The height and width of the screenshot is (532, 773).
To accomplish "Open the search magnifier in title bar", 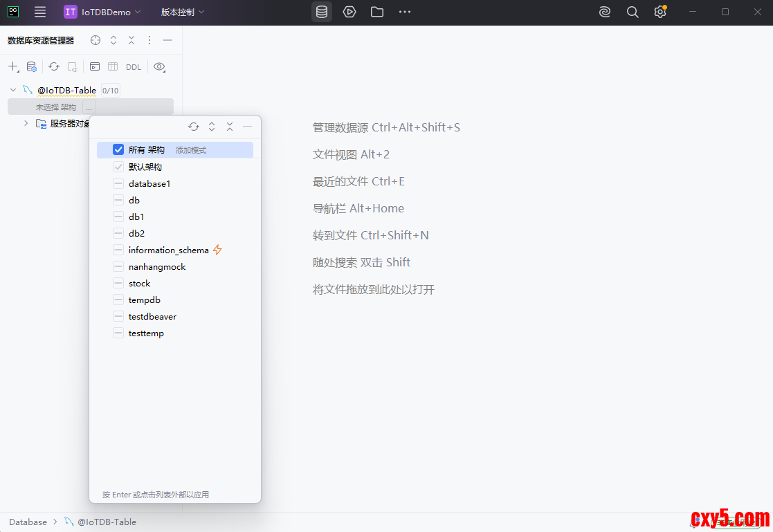I will pos(633,12).
